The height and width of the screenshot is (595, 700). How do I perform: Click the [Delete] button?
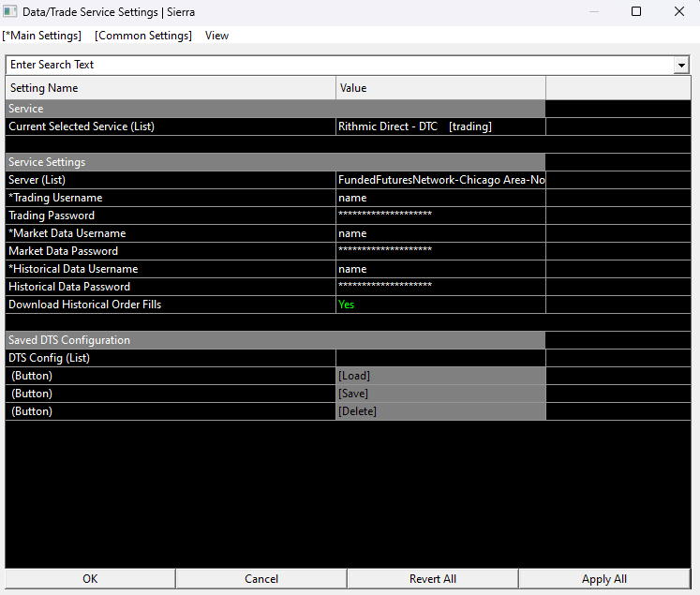[x=440, y=411]
